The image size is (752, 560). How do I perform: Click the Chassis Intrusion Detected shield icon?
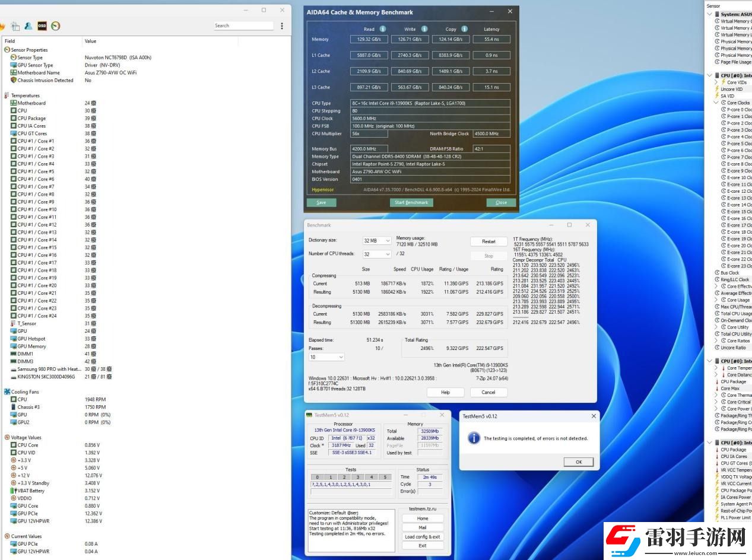pos(14,80)
